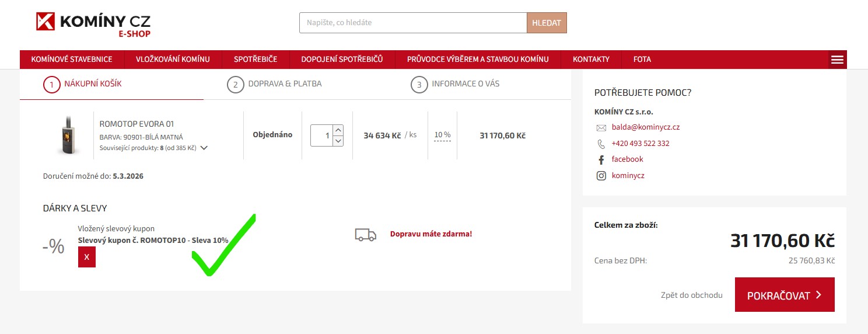The height and width of the screenshot is (334, 868).
Task: Click the Komíny CZ e-shop logo
Action: point(93,24)
